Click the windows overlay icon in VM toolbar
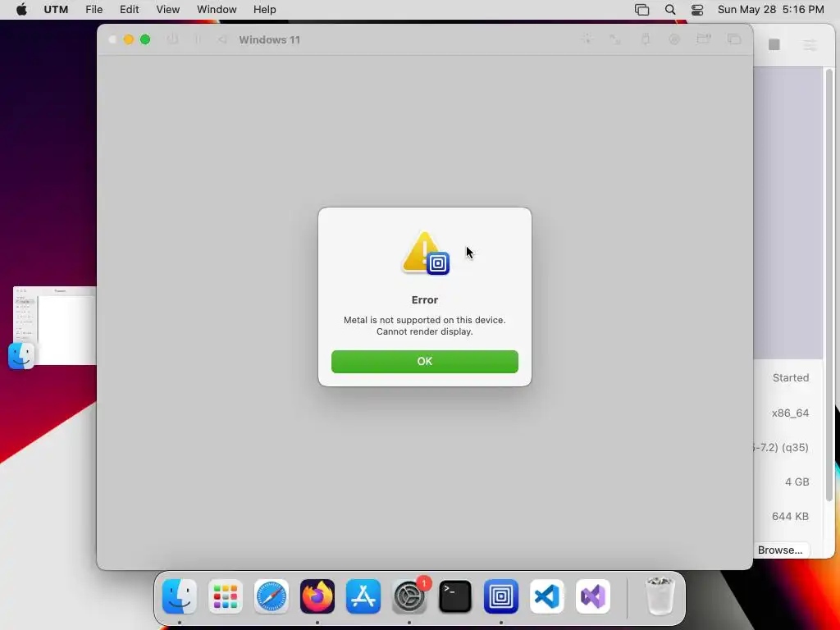 734,39
